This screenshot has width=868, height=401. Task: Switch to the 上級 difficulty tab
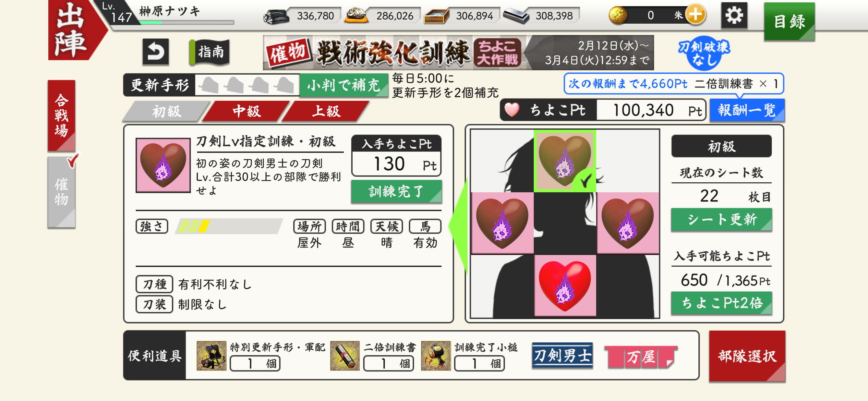[x=326, y=111]
